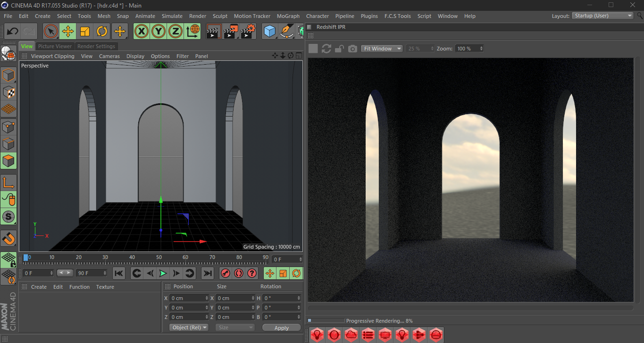Click the Apply button
This screenshot has width=644, height=343.
(x=281, y=327)
